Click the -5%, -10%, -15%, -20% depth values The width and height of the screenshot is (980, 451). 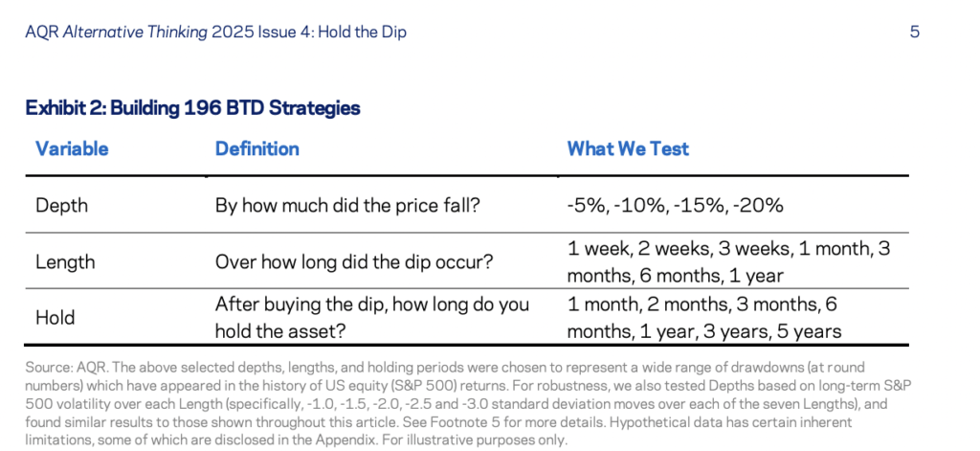click(676, 205)
